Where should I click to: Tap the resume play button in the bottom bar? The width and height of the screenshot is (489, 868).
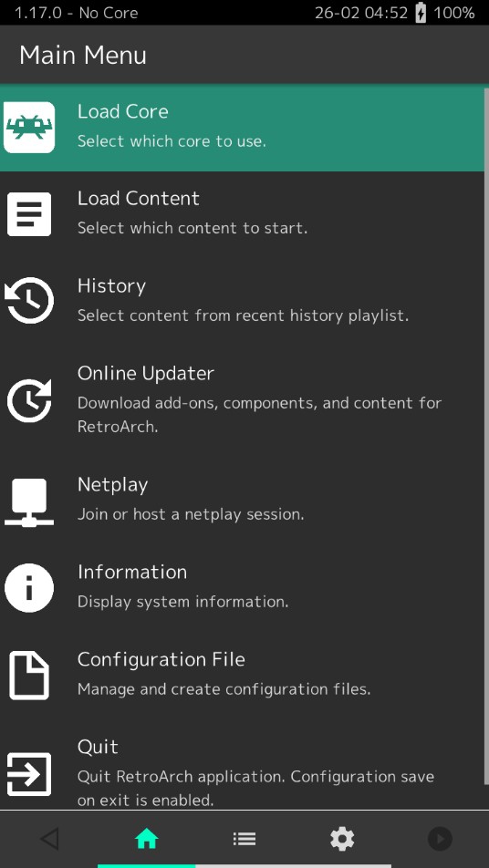[440, 839]
